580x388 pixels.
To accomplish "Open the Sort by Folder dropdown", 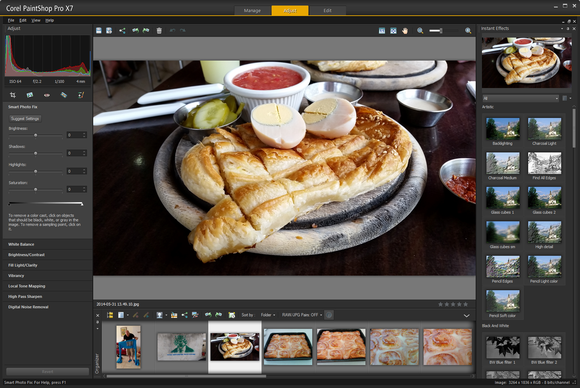I will coord(268,315).
